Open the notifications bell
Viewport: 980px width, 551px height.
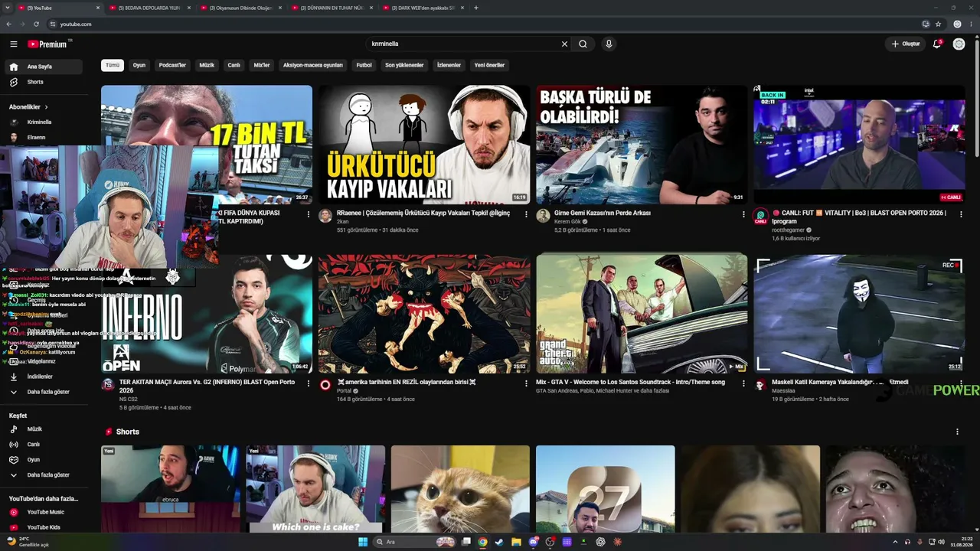tap(936, 44)
